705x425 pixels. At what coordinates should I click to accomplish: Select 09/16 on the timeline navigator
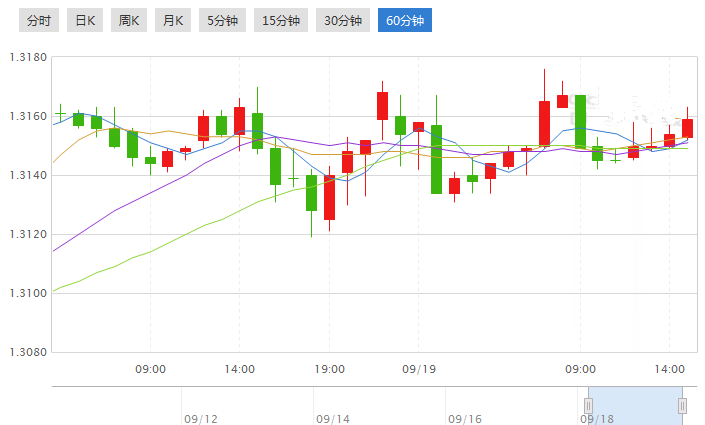click(x=464, y=418)
